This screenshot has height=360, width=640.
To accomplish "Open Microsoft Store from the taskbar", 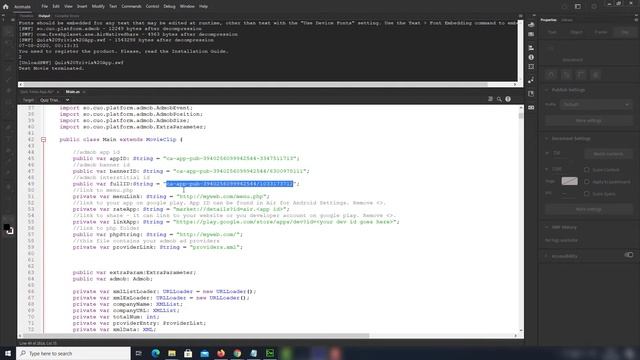I will (x=188, y=353).
